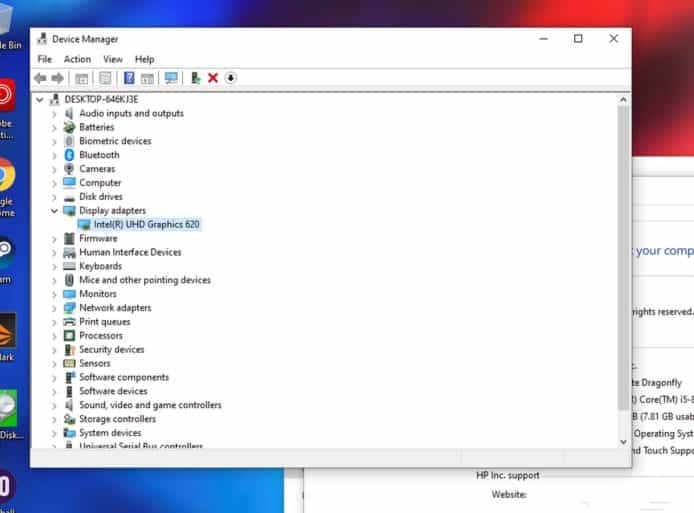Expand the Monitors category
The width and height of the screenshot is (694, 513).
[x=54, y=294]
